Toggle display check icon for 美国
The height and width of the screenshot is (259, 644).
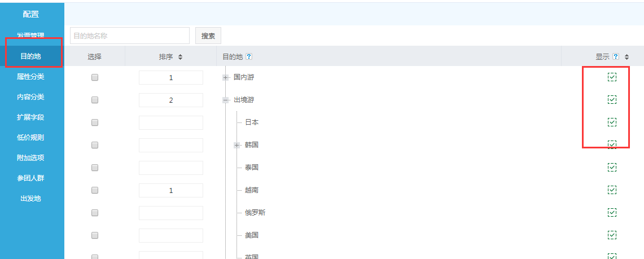612,235
